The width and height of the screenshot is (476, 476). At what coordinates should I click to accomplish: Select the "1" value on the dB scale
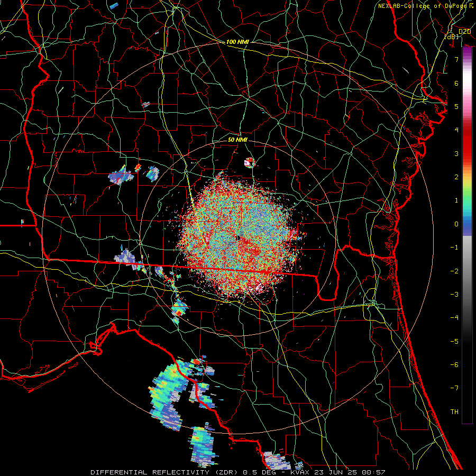click(x=456, y=200)
